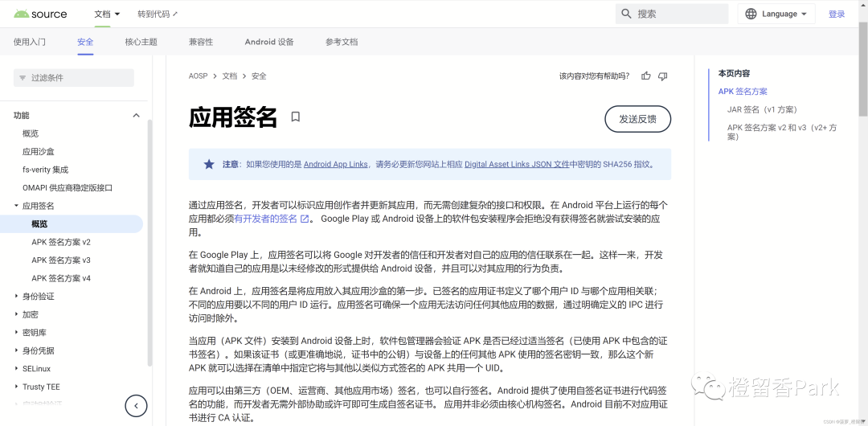Jump to APK 签名方案 in 本页内容
868x426 pixels.
[743, 92]
